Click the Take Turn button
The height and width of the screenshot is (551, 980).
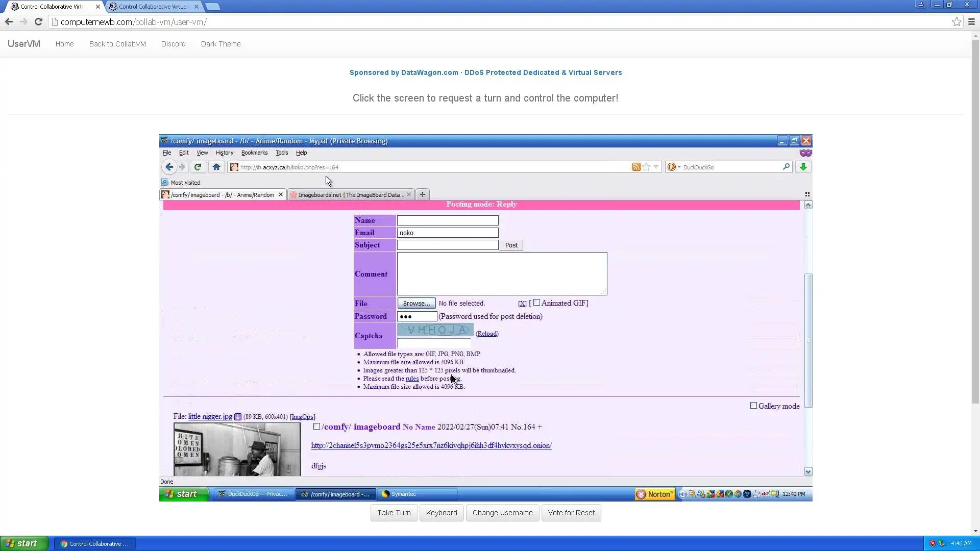click(x=394, y=513)
